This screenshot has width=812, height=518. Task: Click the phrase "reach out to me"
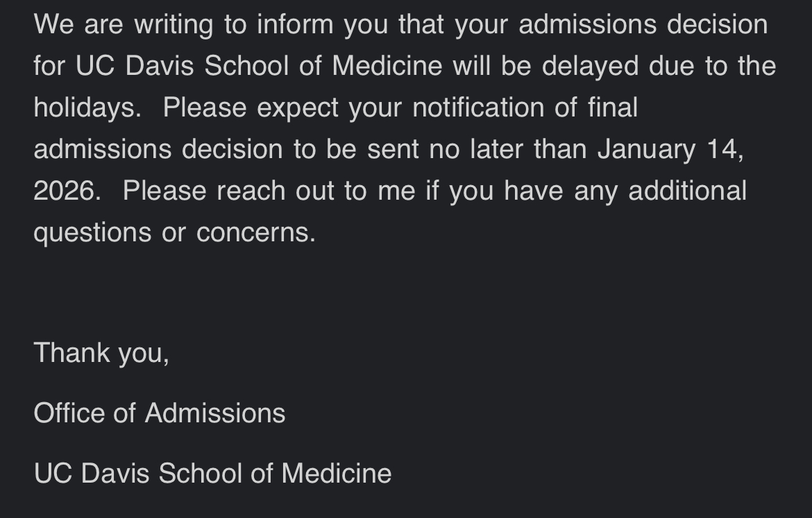click(316, 191)
